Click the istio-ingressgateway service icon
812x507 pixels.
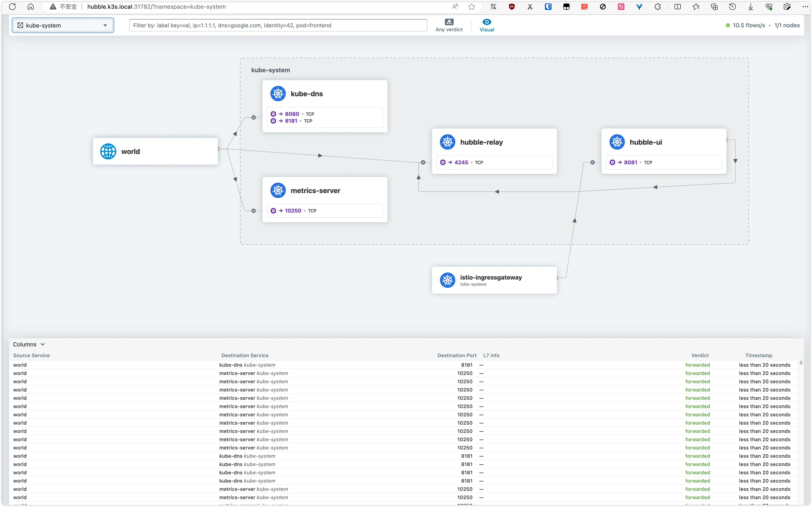tap(447, 280)
